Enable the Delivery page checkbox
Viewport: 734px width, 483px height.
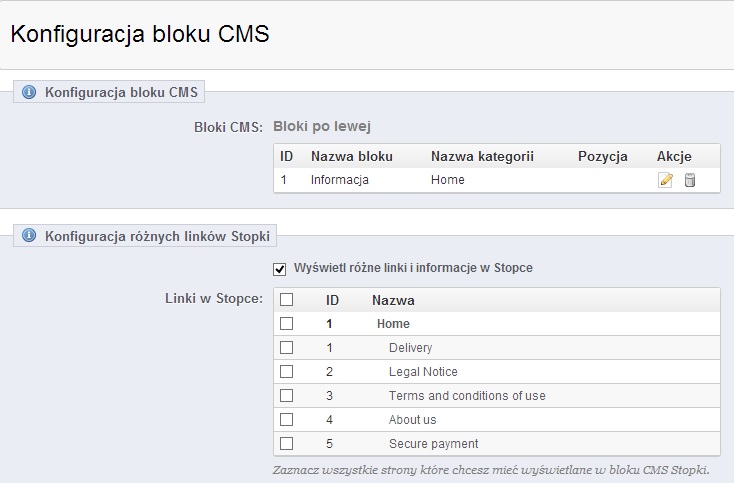[x=287, y=348]
